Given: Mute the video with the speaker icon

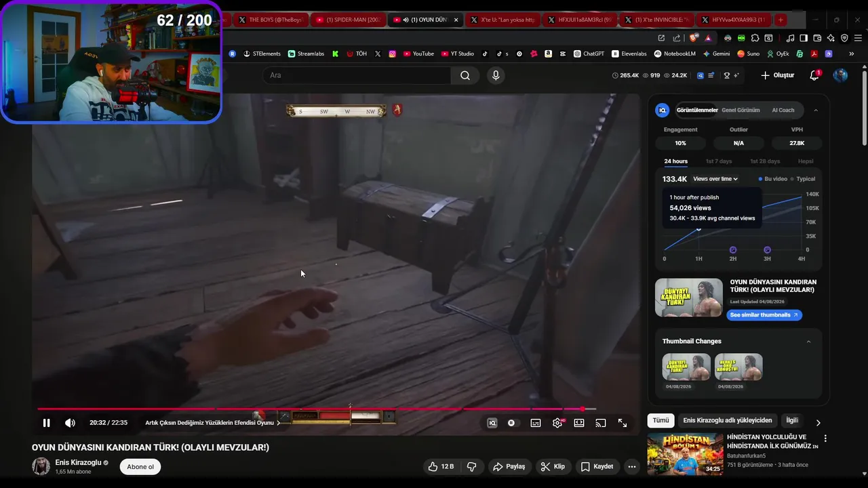Looking at the screenshot, I should click(70, 423).
